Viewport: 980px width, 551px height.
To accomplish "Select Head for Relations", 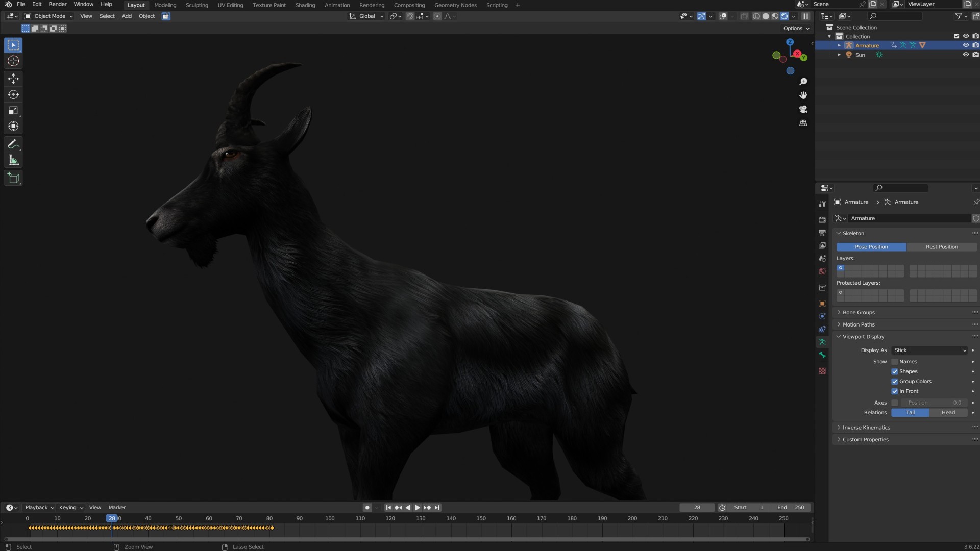I will tap(948, 413).
